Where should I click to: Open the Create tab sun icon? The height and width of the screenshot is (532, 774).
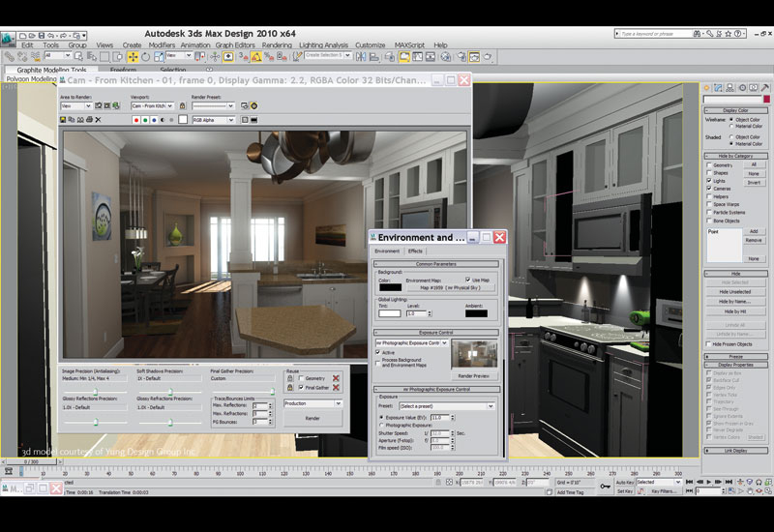click(707, 88)
